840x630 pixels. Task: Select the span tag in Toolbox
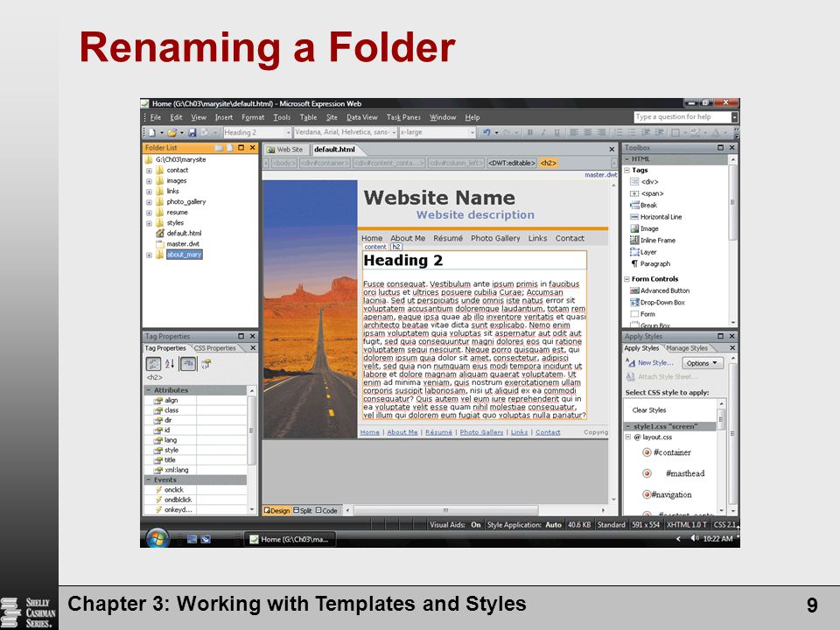[647, 193]
